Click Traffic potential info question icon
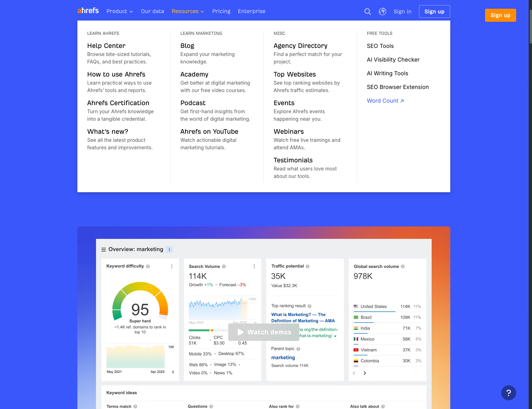This screenshot has height=409, width=532. click(x=308, y=267)
